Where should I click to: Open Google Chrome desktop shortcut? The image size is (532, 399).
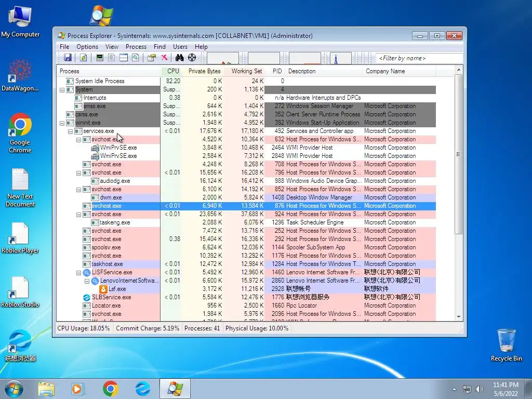20,133
